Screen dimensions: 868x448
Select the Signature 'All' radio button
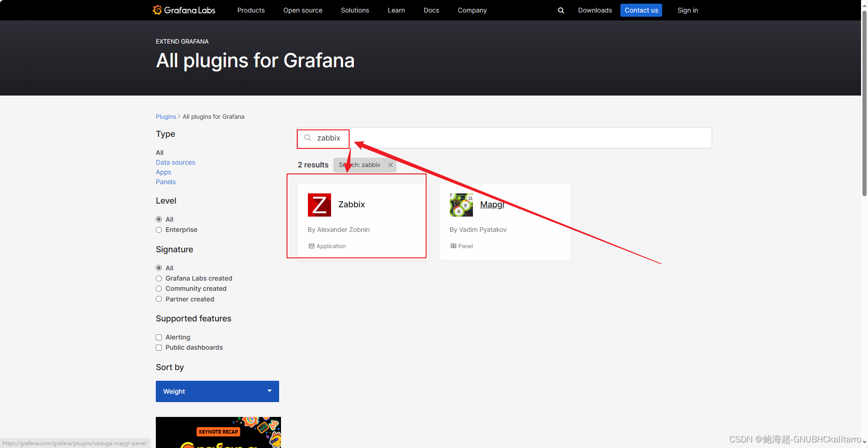click(x=159, y=268)
